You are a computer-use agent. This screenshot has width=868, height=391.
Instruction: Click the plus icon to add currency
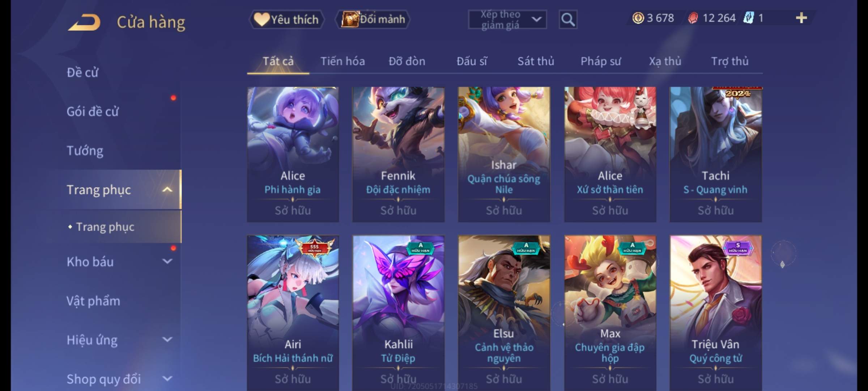click(801, 18)
